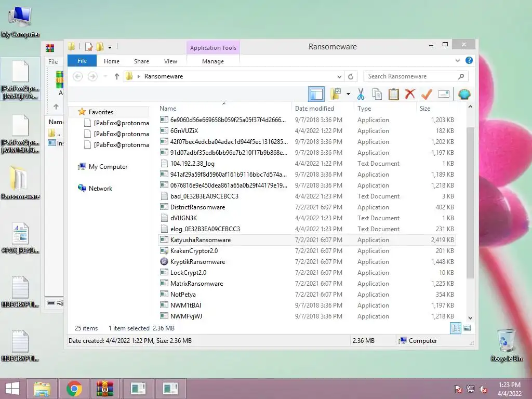Click the Copy toolbar icon

coord(377,94)
